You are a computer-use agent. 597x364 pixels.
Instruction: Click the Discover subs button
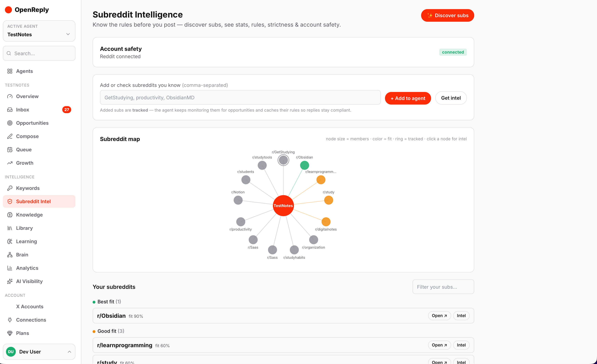pos(447,15)
